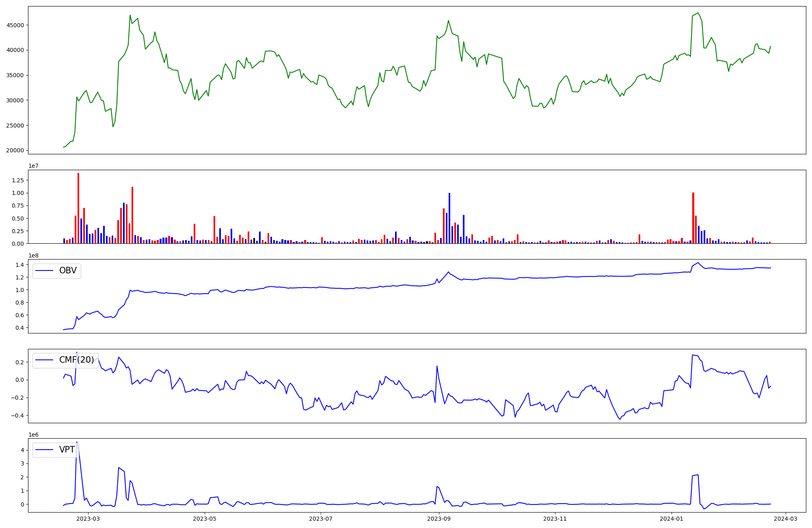Click the 1e8 scale label above OBV chart
Screen dimensions: 812x528
point(33,256)
